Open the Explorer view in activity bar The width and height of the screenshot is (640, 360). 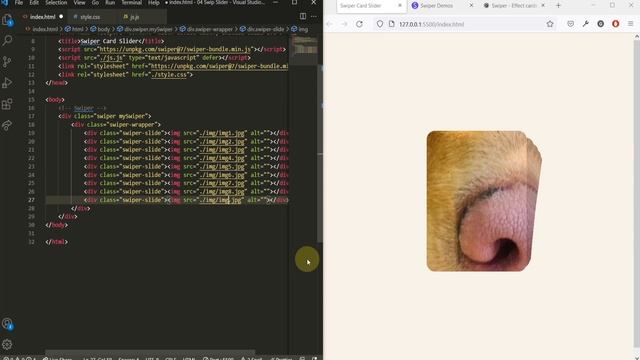[x=7, y=20]
